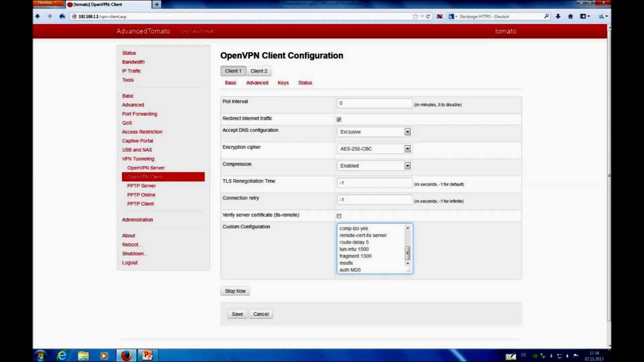This screenshot has height=362, width=644.
Task: Open OpenVPN Server in the sidebar
Action: coord(146,168)
